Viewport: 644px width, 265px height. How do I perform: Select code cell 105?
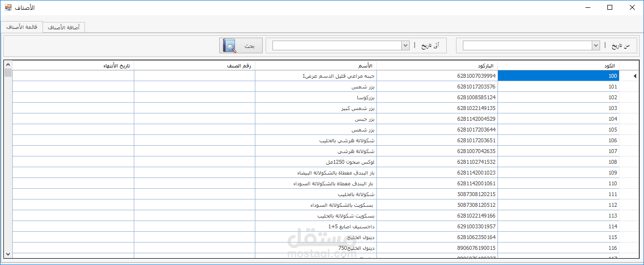click(559, 130)
